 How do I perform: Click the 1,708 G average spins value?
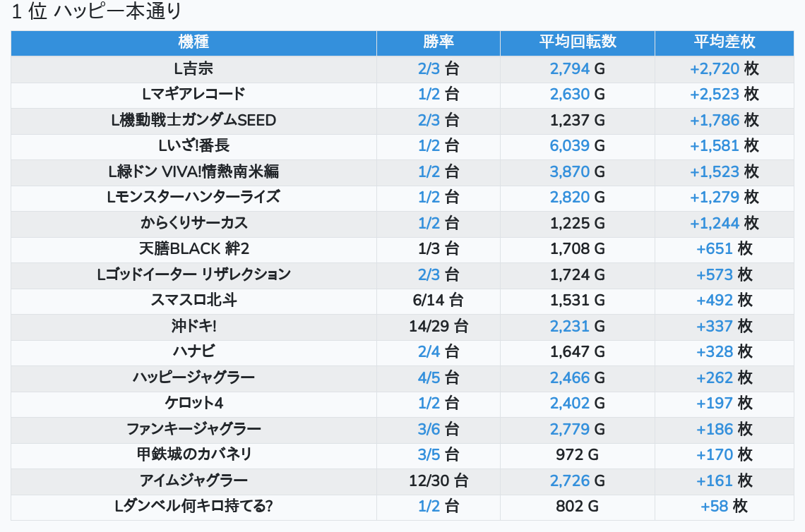click(577, 249)
